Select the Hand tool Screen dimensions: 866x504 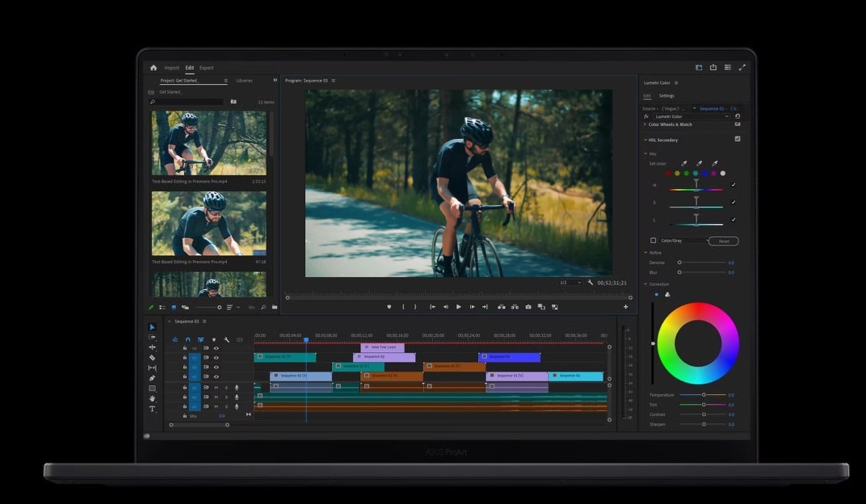[x=152, y=398]
